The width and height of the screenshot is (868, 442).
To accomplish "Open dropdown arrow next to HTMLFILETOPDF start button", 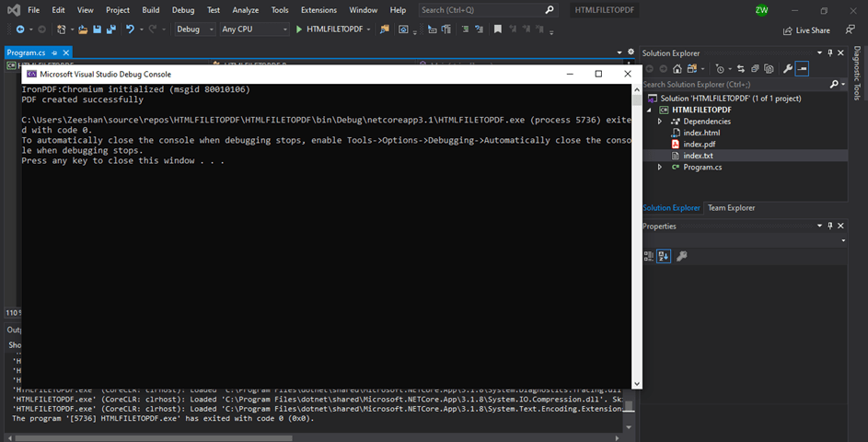I will (369, 29).
